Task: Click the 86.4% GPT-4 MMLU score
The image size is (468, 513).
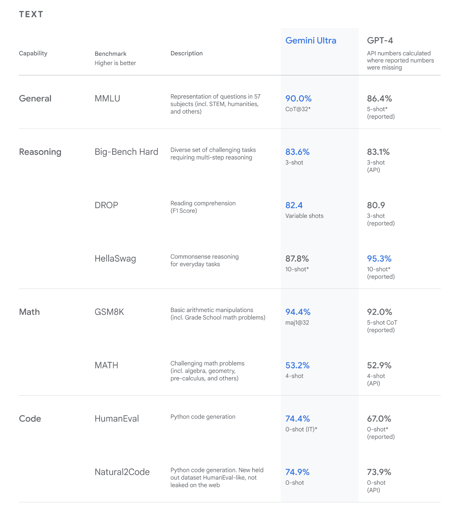Action: point(379,99)
